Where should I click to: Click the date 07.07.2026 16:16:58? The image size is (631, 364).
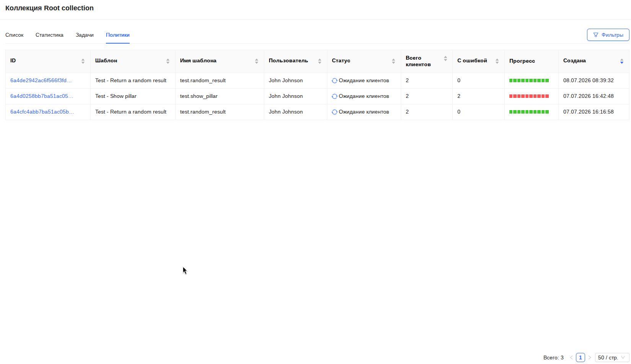tap(589, 112)
